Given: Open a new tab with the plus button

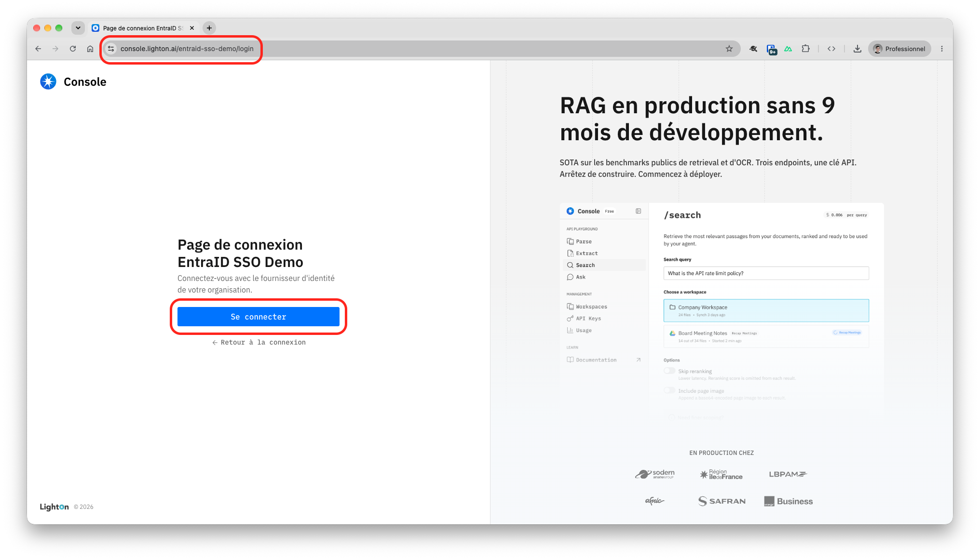Looking at the screenshot, I should (x=209, y=28).
